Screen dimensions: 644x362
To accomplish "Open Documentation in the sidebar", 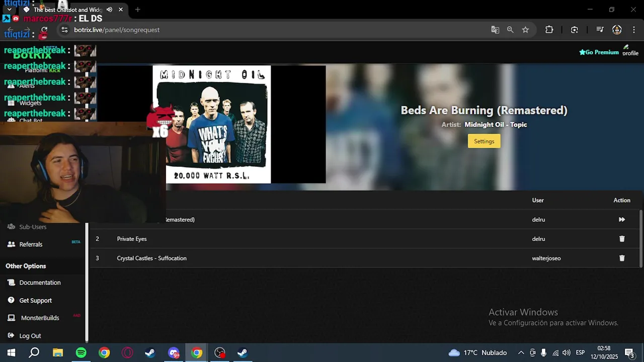I will click(x=40, y=283).
